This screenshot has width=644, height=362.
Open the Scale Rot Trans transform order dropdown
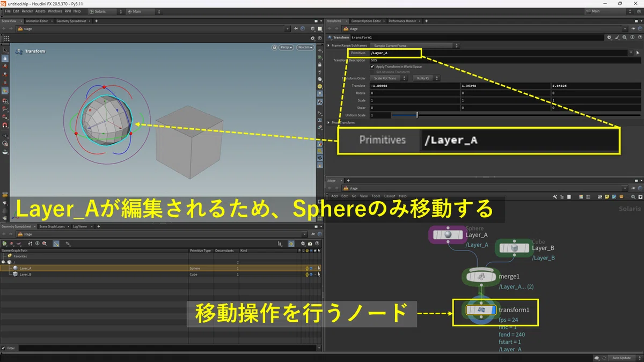(390, 78)
